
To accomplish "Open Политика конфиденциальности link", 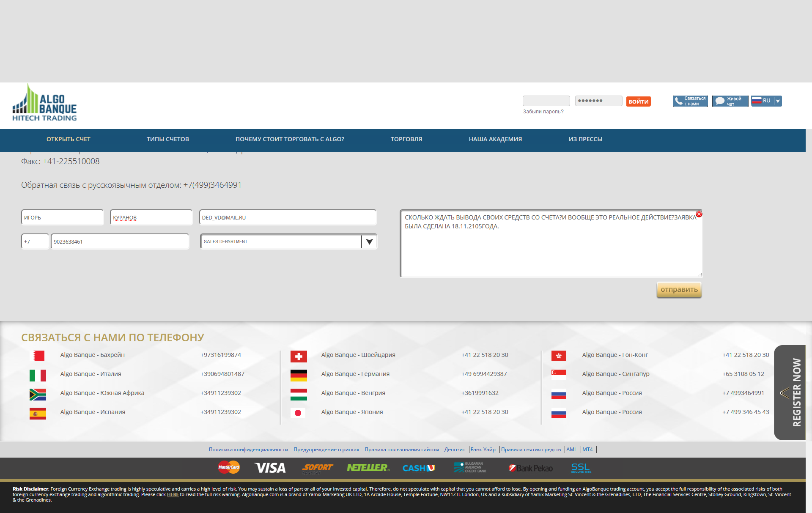I will click(x=248, y=450).
